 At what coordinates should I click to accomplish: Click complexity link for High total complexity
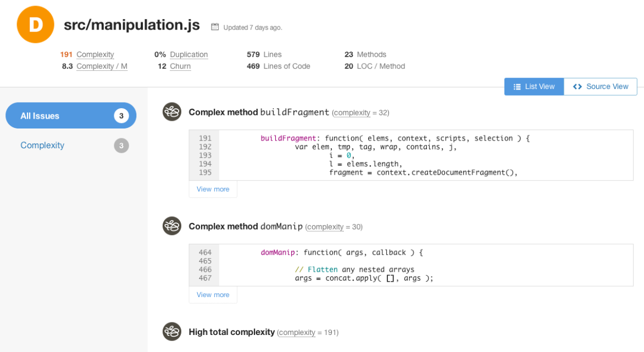coord(297,333)
